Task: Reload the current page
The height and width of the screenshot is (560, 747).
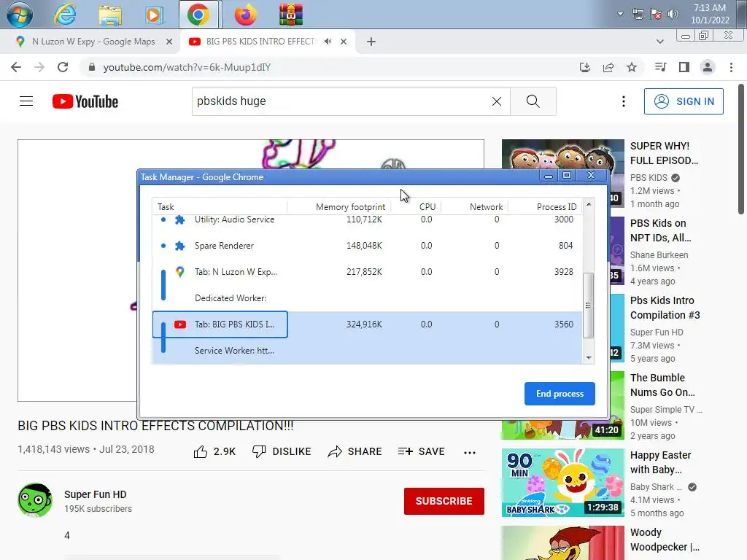Action: (x=63, y=67)
